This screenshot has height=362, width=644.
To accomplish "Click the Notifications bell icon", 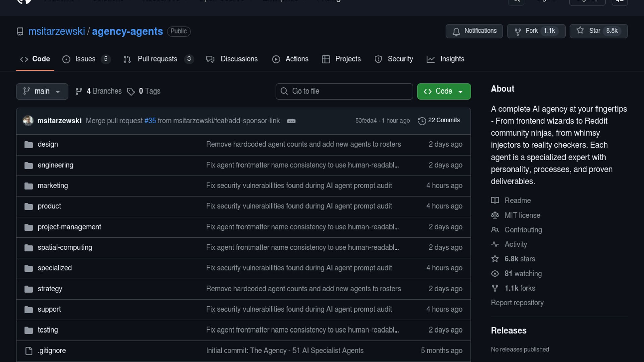I will click(456, 32).
